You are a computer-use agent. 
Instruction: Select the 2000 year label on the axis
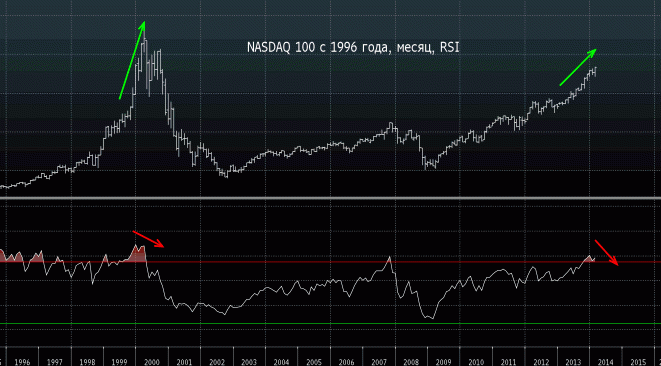pos(152,362)
